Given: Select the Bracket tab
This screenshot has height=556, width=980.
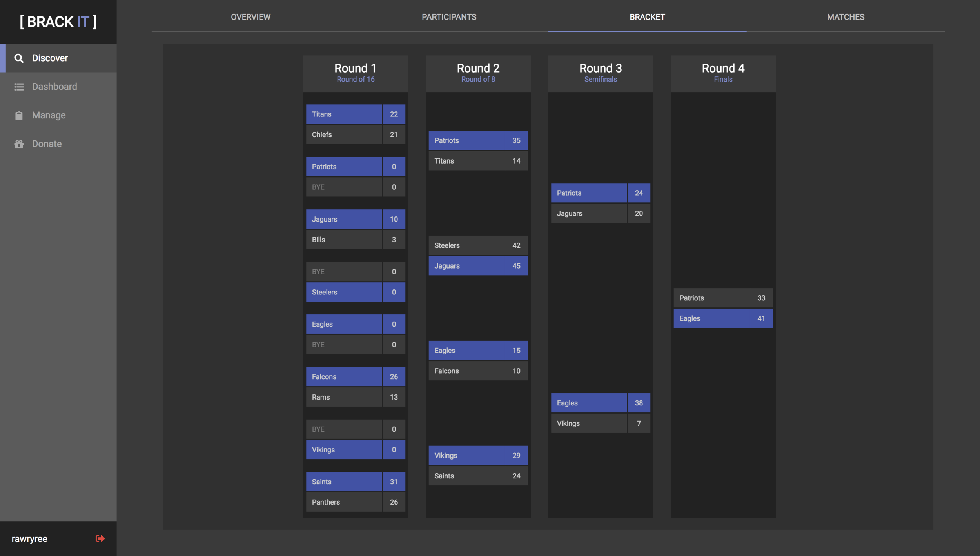Looking at the screenshot, I should 647,17.
